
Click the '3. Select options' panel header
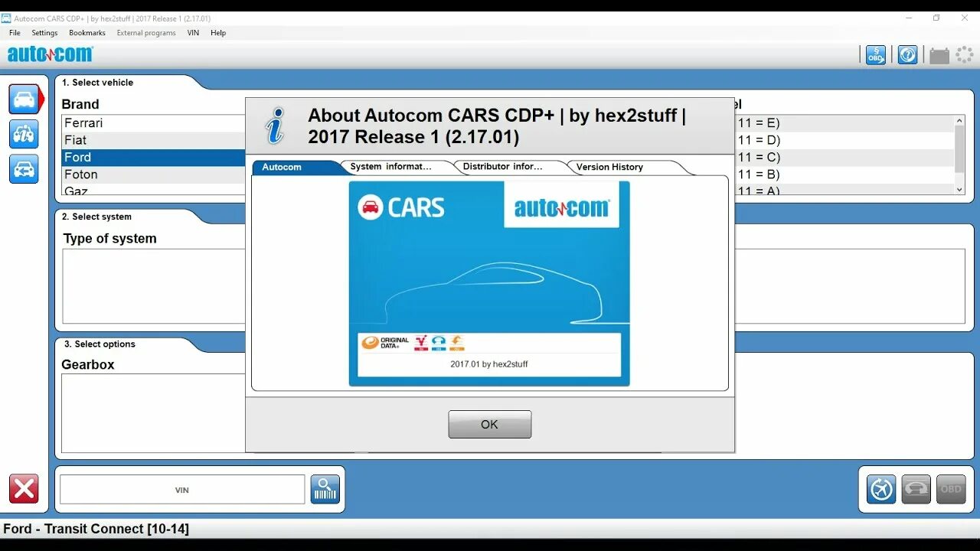click(100, 344)
